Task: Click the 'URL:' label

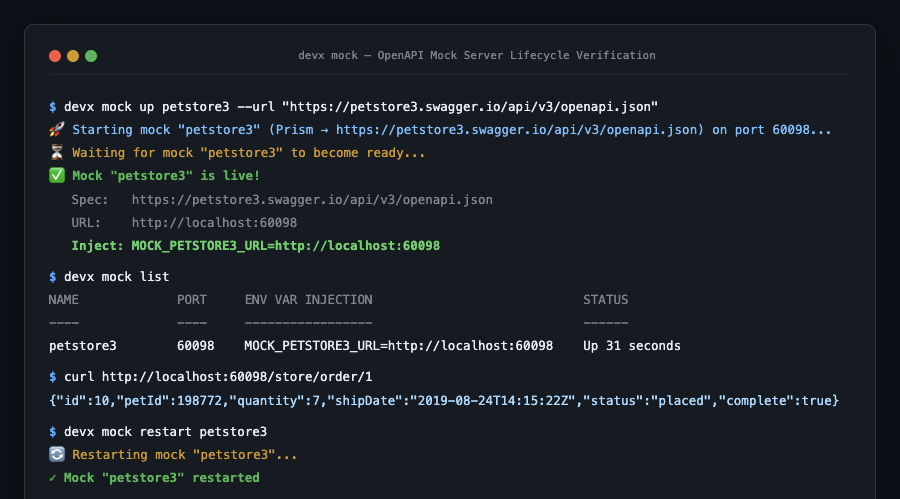Action: [x=86, y=223]
